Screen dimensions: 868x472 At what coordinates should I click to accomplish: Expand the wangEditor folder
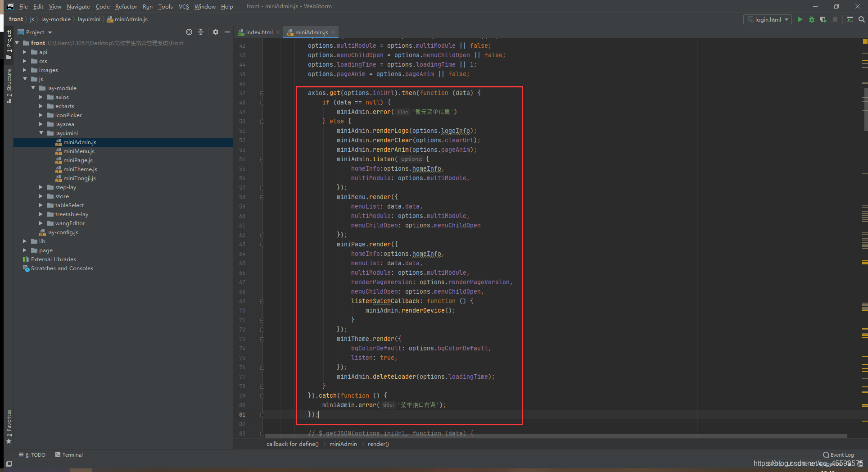click(x=41, y=223)
